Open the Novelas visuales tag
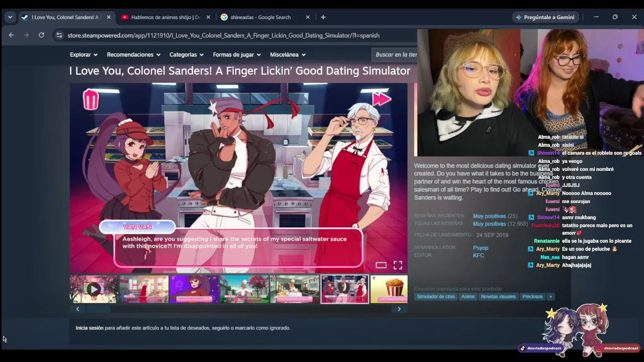 pos(498,297)
